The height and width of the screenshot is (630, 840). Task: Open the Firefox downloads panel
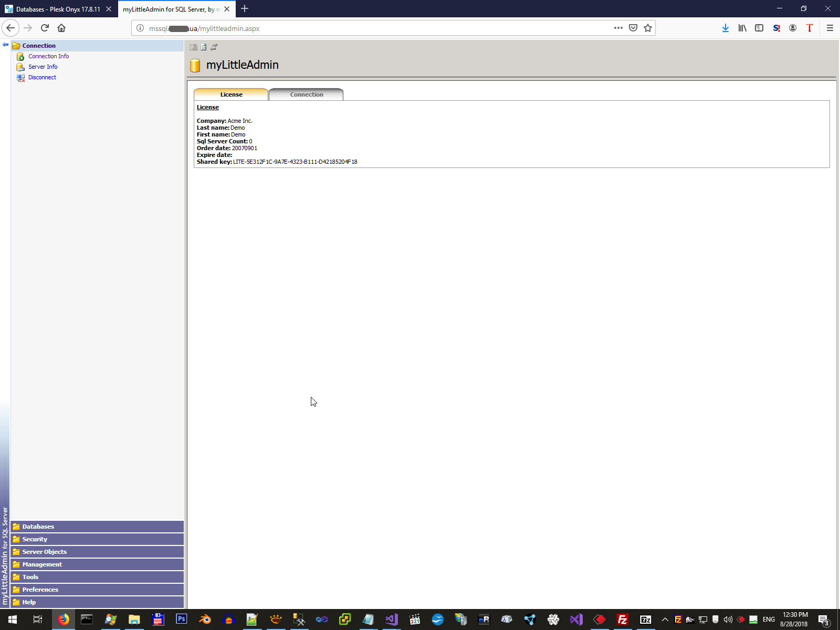click(726, 28)
